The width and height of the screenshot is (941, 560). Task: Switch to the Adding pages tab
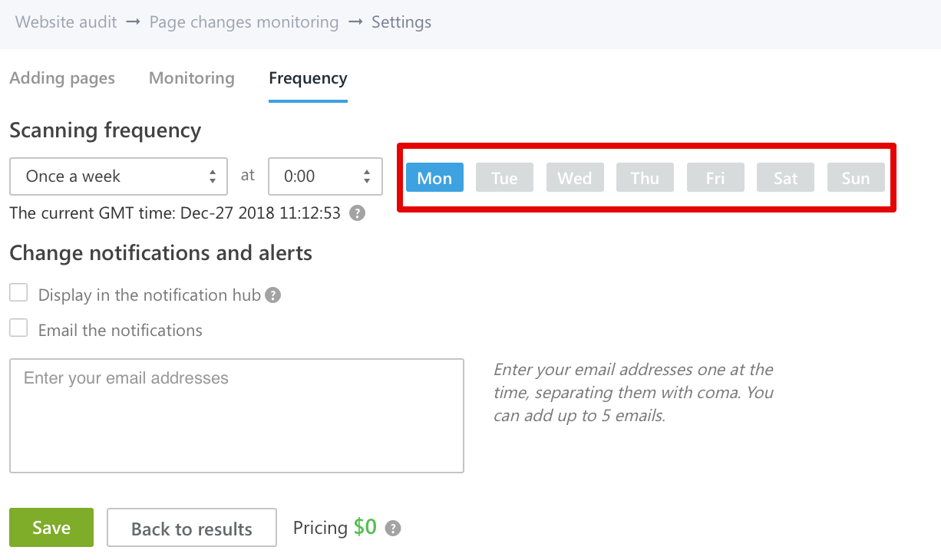62,78
